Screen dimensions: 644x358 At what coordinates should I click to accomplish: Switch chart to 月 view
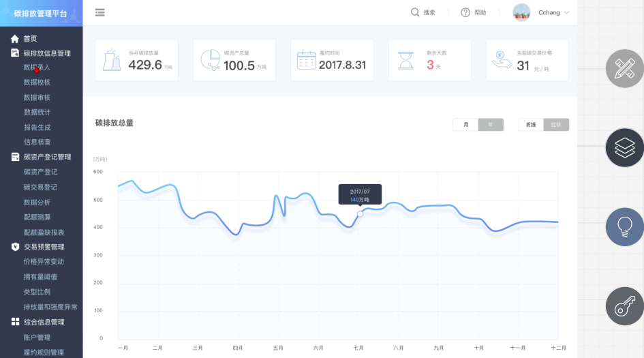465,125
